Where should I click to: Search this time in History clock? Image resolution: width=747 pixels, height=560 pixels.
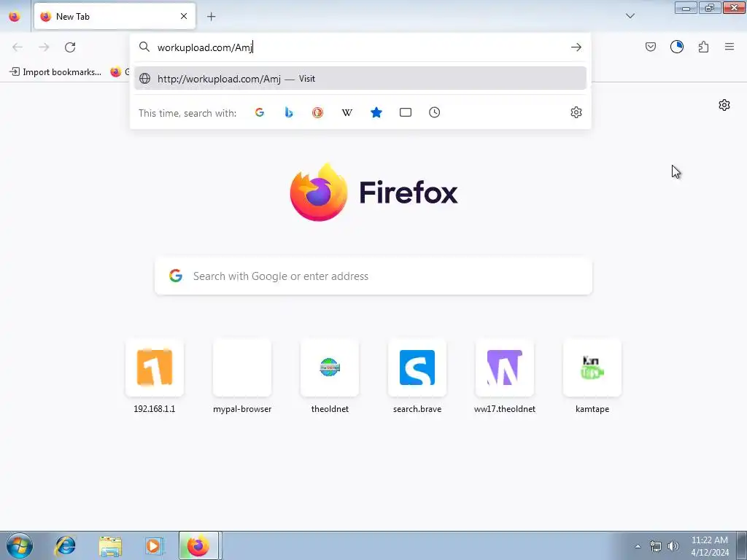coord(435,112)
